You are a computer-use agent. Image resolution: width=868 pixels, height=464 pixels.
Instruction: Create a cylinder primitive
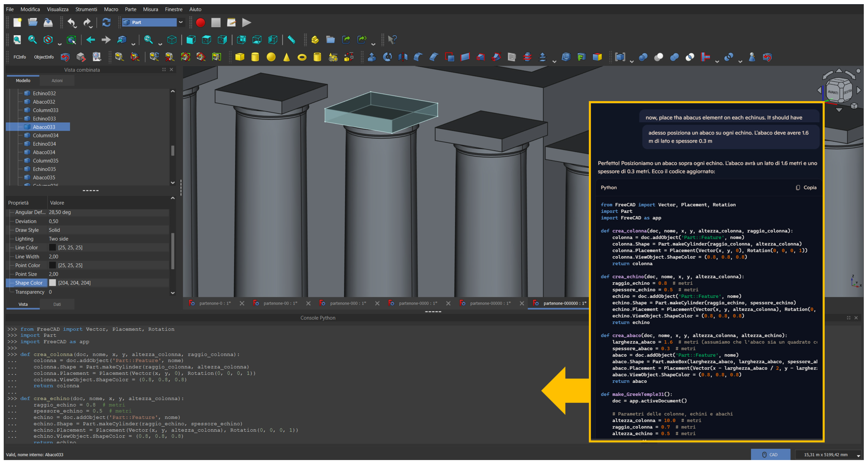255,57
